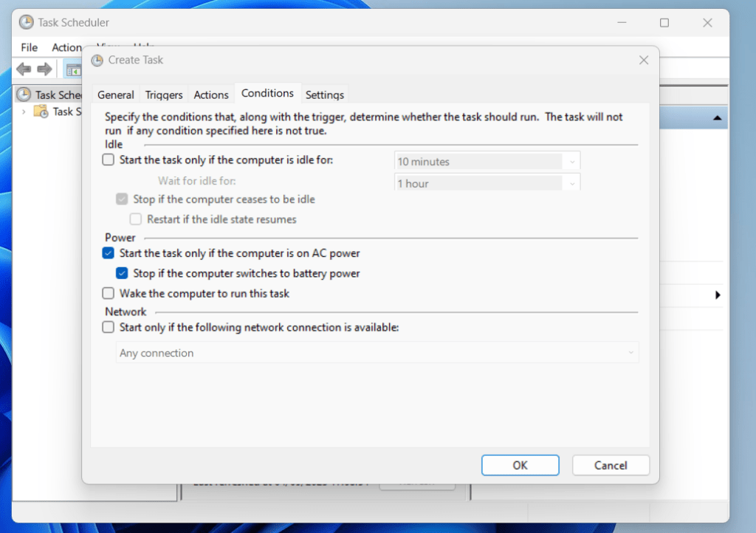Screen dimensions: 756x533
Task: Open the Action menu
Action: [66, 47]
